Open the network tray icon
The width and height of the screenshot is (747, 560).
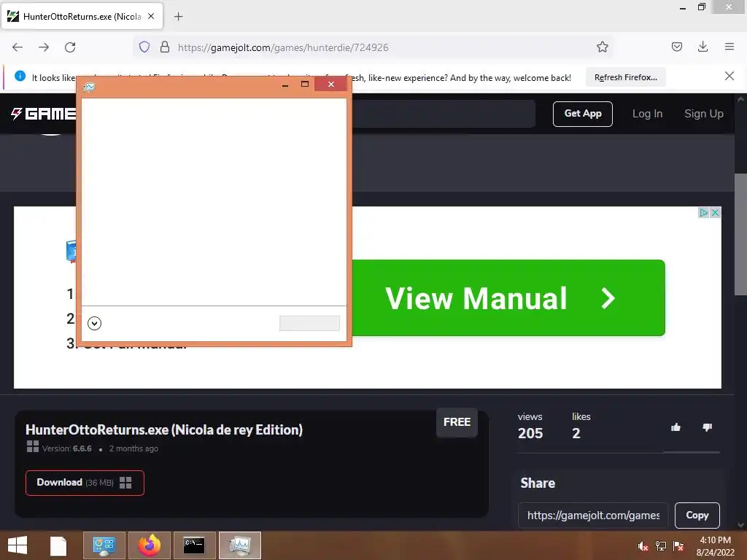[660, 546]
